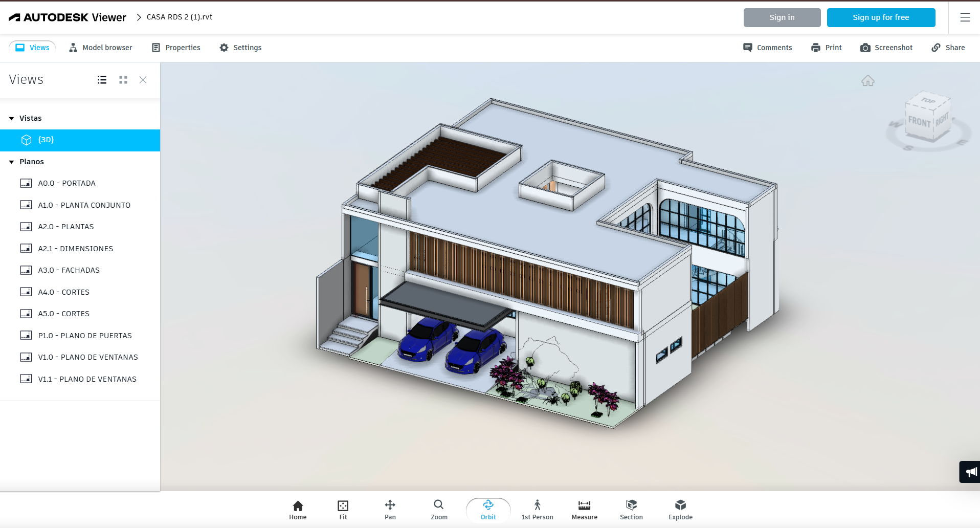Viewport: 980px width, 528px height.
Task: Switch Views panel to list layout
Action: click(102, 80)
